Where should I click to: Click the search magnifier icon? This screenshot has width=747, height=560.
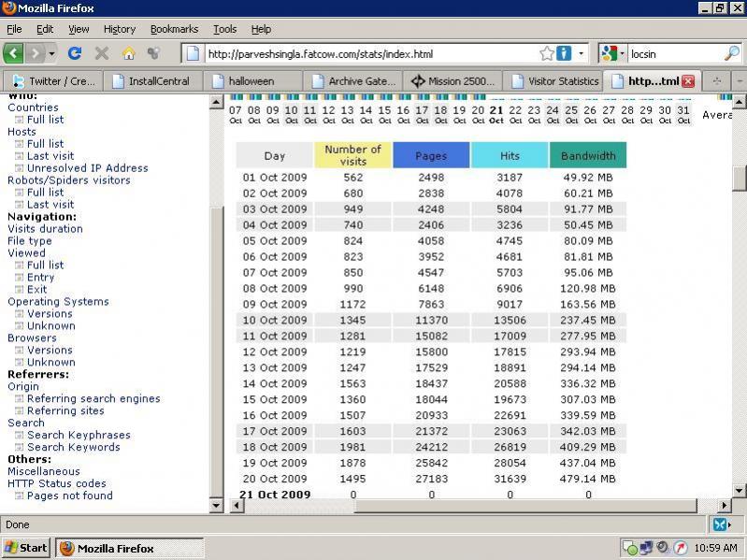[731, 53]
